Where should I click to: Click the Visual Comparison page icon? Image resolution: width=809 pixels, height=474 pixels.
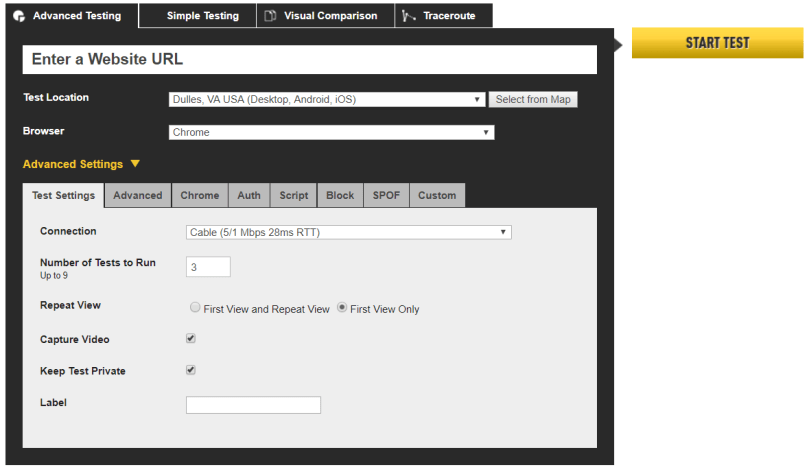[x=270, y=16]
